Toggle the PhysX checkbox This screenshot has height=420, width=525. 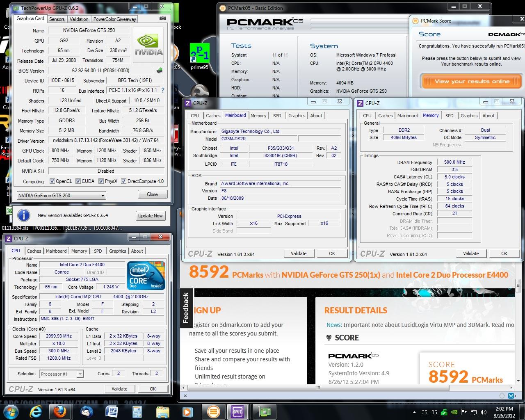(101, 181)
